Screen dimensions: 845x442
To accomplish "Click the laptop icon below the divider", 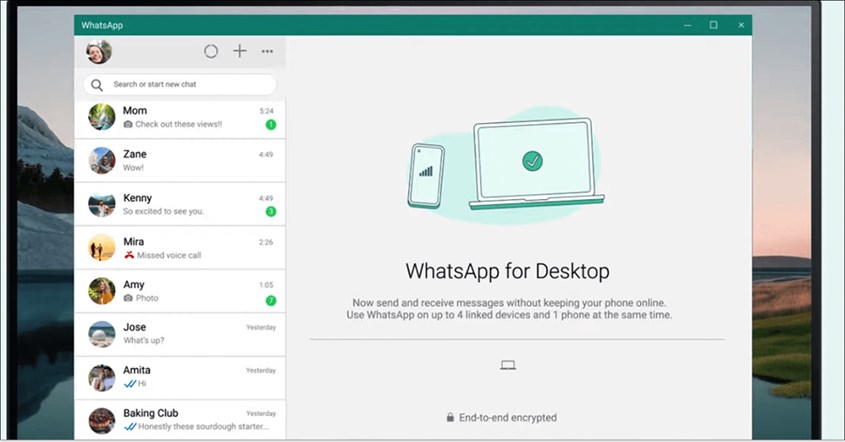I will (x=508, y=365).
